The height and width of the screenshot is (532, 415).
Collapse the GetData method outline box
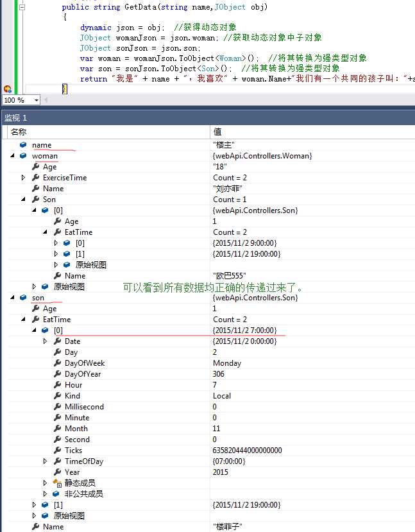(x=22, y=7)
